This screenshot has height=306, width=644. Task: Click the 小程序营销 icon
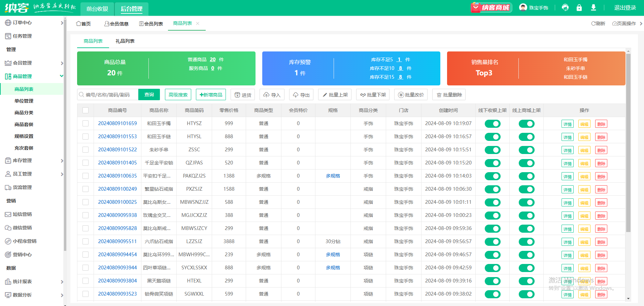point(8,241)
